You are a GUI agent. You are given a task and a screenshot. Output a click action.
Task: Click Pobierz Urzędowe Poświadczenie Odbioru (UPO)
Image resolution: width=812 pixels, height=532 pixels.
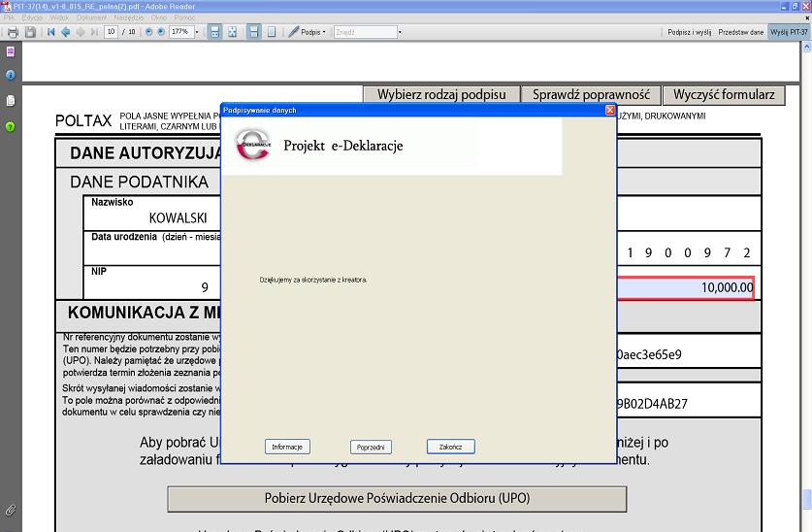(397, 498)
